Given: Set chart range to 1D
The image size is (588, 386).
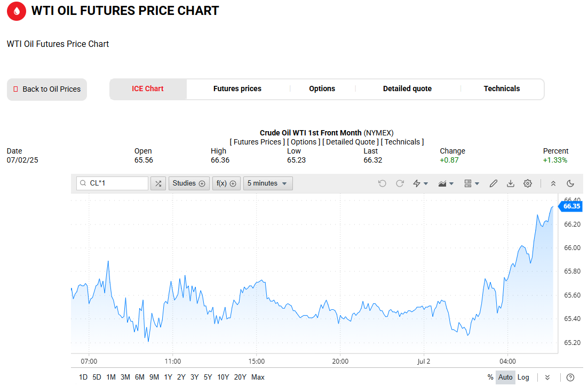Looking at the screenshot, I should pyautogui.click(x=83, y=377).
